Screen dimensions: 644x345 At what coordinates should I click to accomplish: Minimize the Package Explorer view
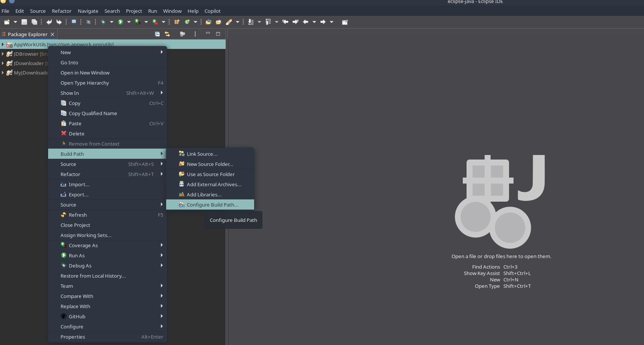coord(208,33)
